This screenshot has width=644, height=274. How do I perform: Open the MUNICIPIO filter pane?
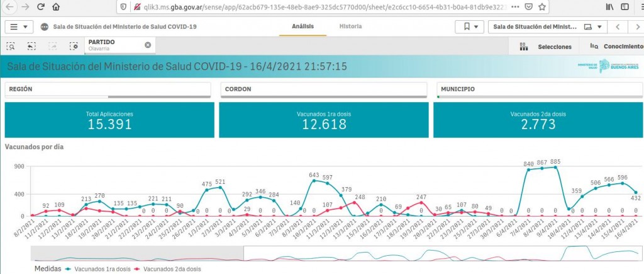tap(540, 89)
